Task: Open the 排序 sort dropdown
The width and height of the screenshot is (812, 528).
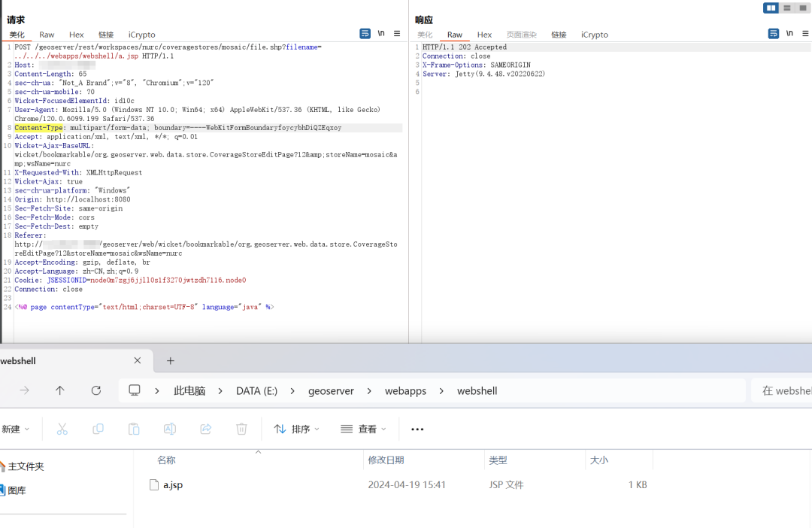Action: pyautogui.click(x=297, y=429)
